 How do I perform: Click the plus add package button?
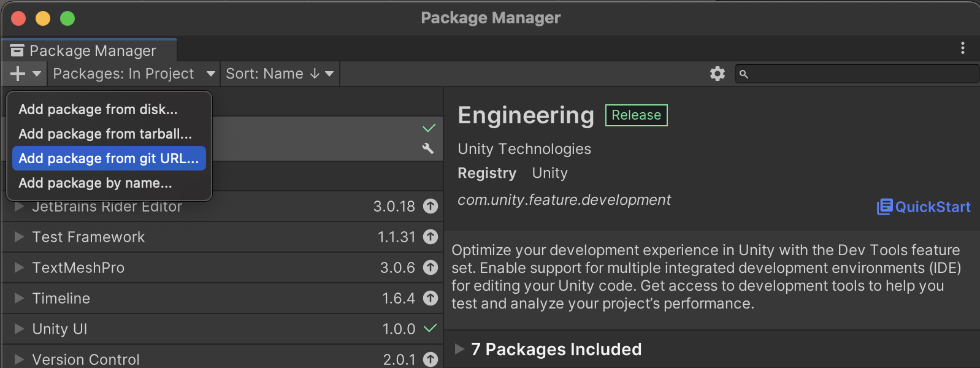coord(18,74)
